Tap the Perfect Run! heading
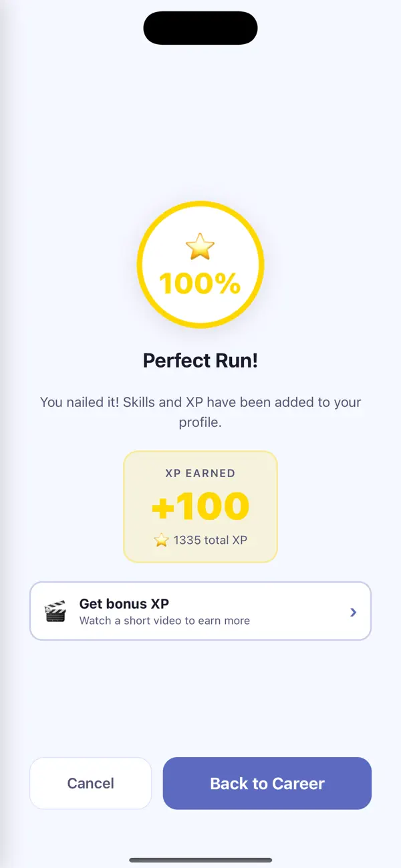401x868 pixels. 200,361
